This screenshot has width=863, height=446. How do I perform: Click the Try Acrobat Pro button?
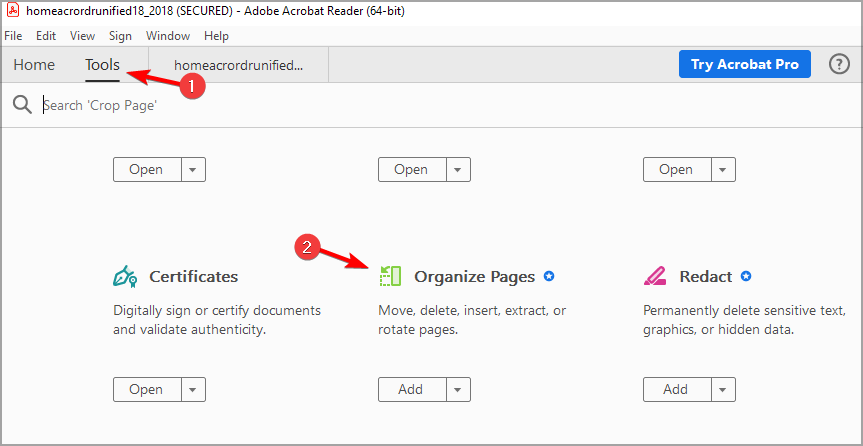point(745,64)
